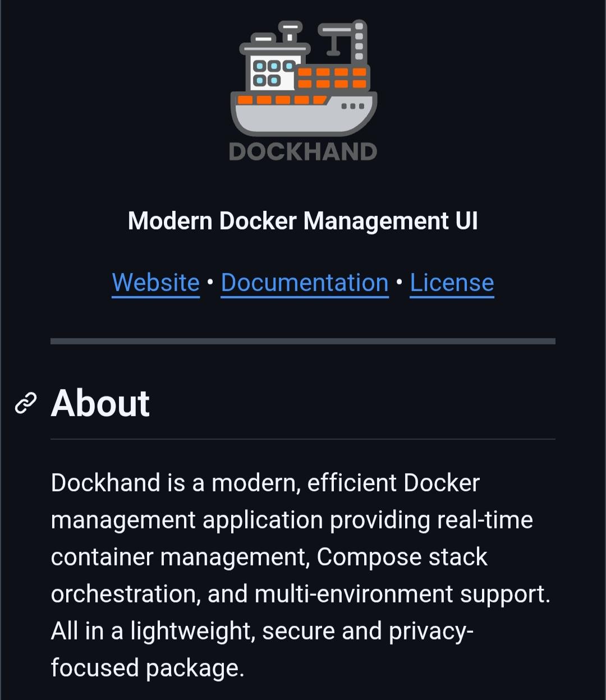Click the crane on the ship logo
The width and height of the screenshot is (606, 700).
pyautogui.click(x=343, y=42)
